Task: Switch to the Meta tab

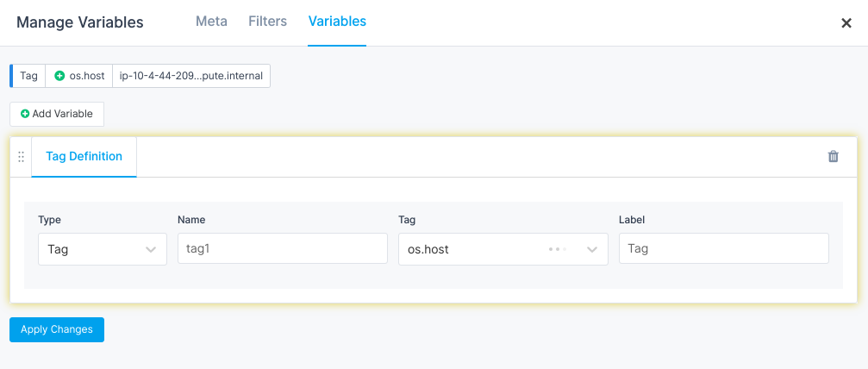Action: [211, 22]
